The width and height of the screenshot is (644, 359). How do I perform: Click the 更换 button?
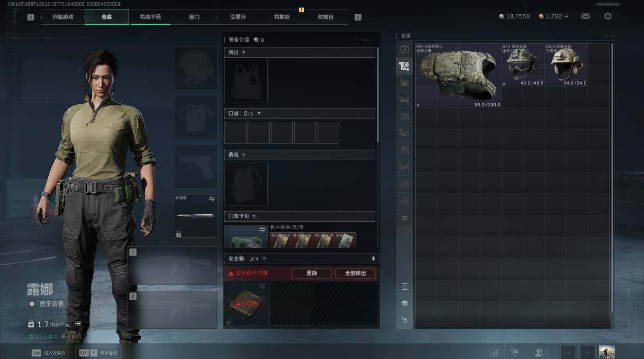click(x=311, y=273)
